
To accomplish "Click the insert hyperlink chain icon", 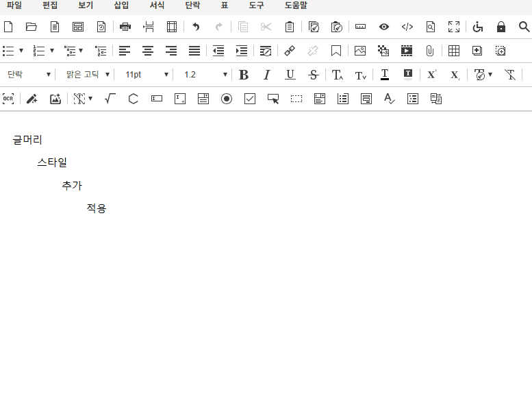I will coord(290,51).
